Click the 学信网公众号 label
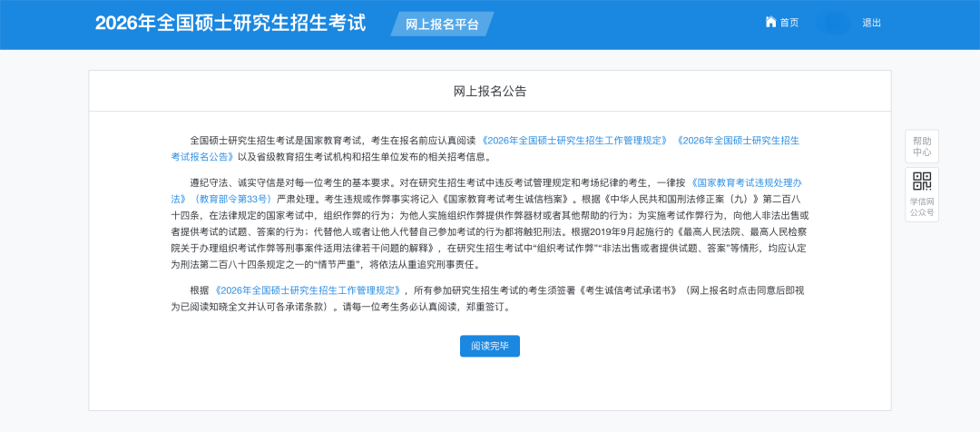The width and height of the screenshot is (980, 432). (922, 207)
